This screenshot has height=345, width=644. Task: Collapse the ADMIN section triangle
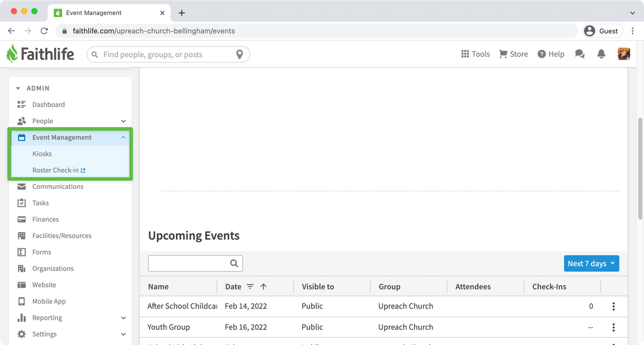tap(18, 88)
